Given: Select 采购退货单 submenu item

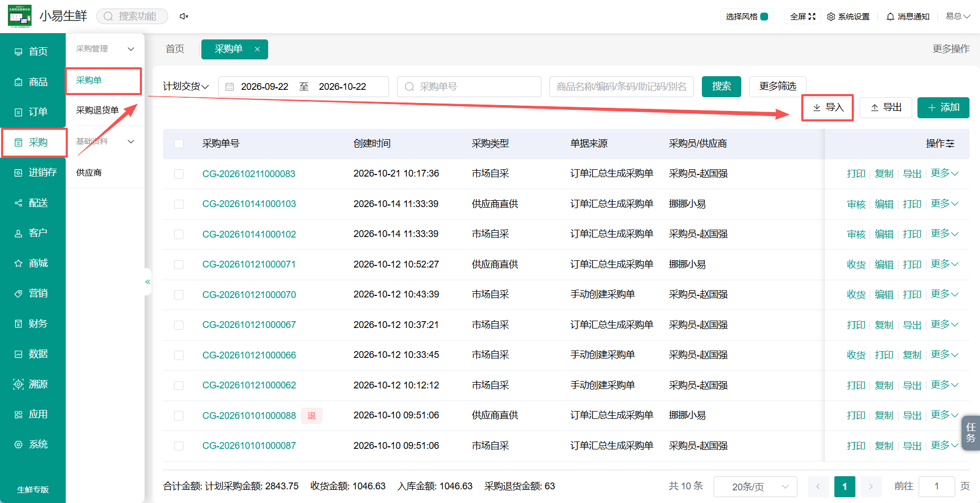Looking at the screenshot, I should [x=98, y=110].
